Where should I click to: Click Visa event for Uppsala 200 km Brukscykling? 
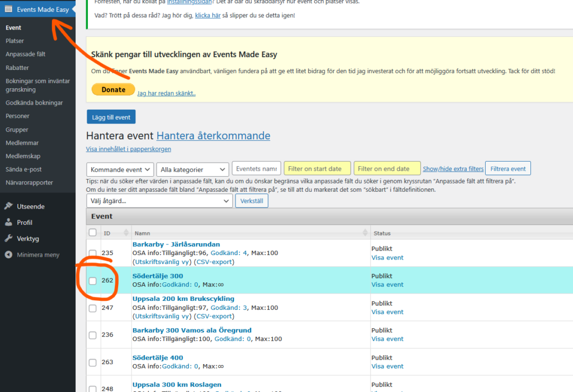pos(387,312)
